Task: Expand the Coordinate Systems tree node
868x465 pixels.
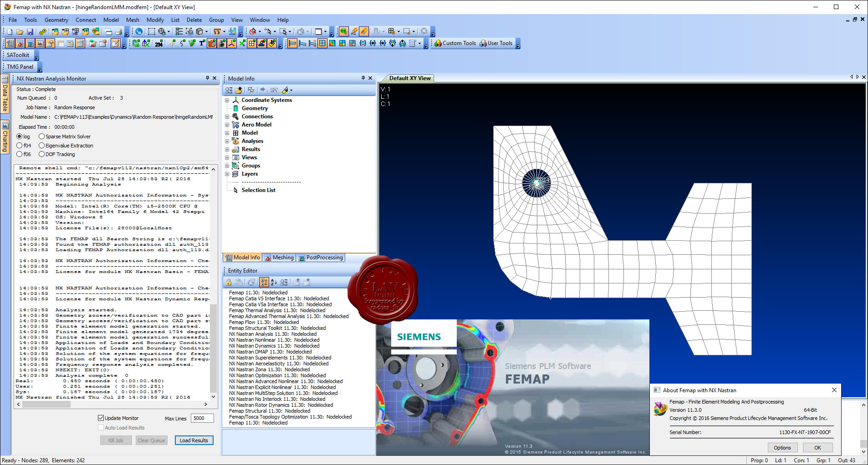Action: coord(227,100)
